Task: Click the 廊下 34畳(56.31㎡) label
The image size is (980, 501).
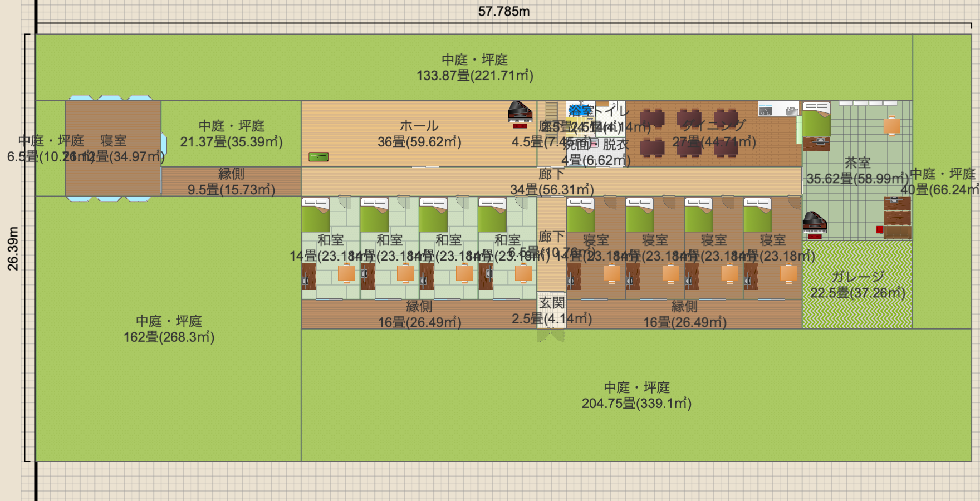Action: (x=552, y=182)
